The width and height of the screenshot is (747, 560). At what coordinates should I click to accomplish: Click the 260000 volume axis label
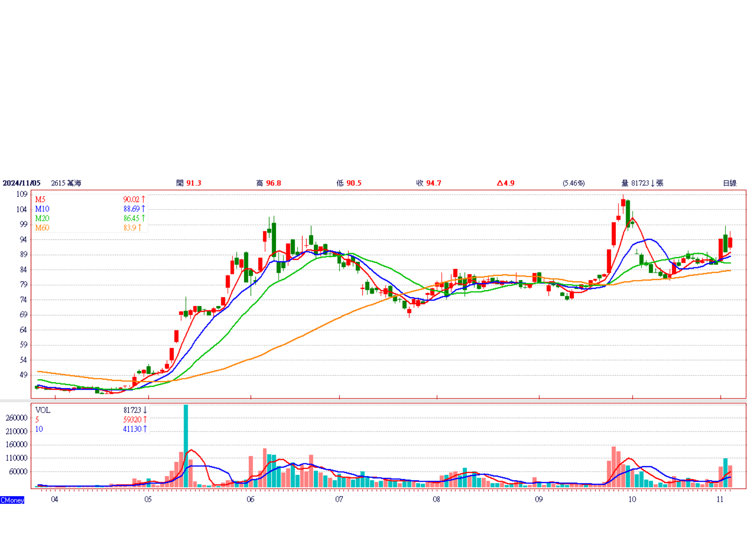(16, 418)
